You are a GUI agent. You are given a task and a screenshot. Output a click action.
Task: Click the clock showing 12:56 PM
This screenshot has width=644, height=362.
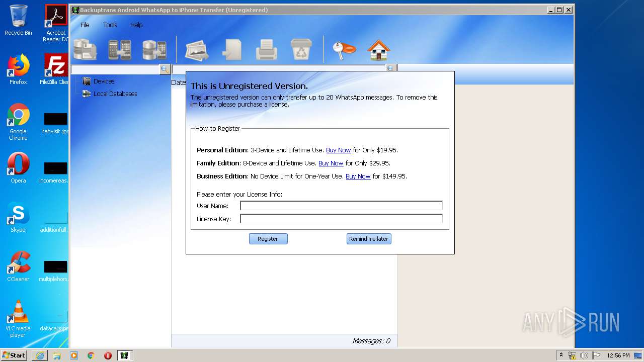coord(618,355)
